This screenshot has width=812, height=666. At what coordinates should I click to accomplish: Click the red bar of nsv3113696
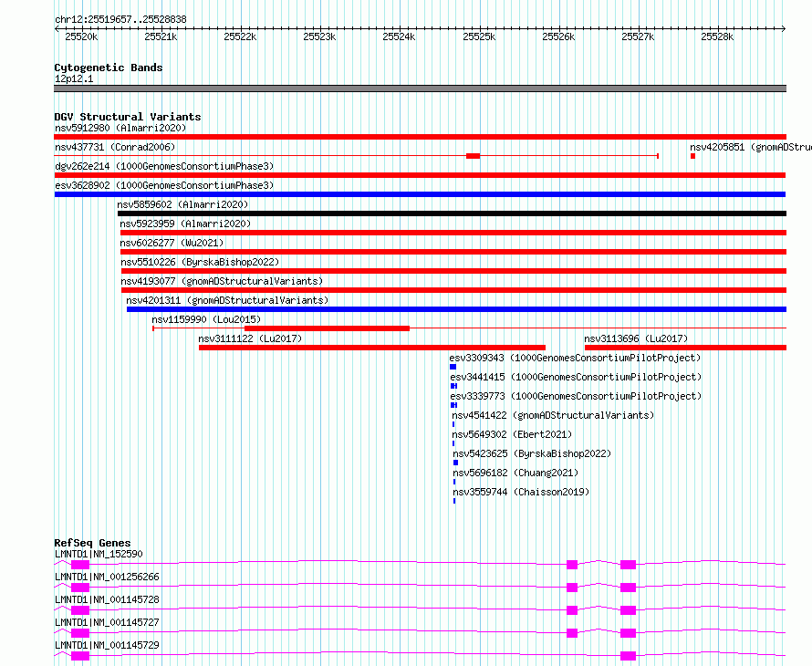(686, 348)
